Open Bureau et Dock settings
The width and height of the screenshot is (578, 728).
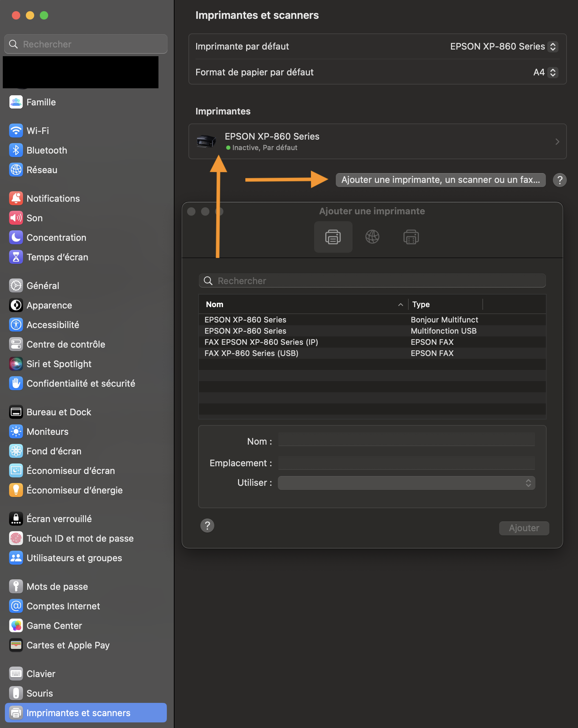pyautogui.click(x=86, y=412)
